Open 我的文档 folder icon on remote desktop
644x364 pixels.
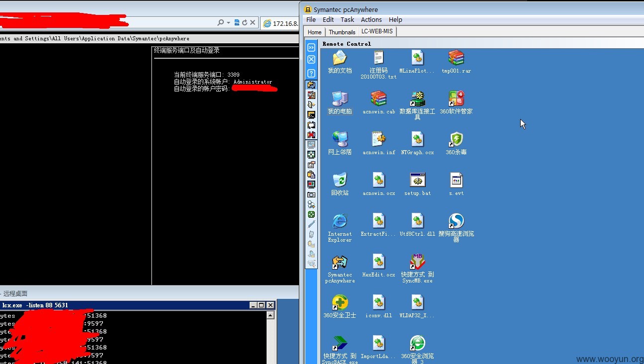(340, 58)
